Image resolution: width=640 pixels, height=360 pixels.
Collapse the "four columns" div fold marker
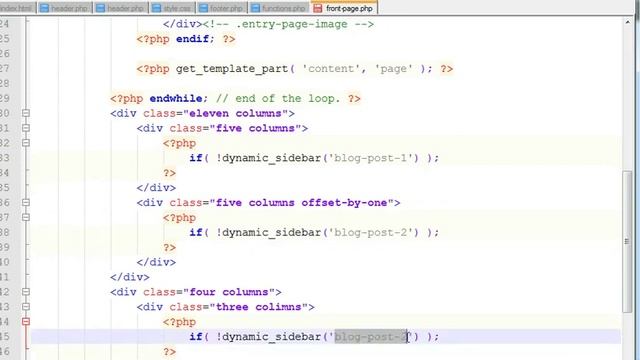tap(26, 292)
